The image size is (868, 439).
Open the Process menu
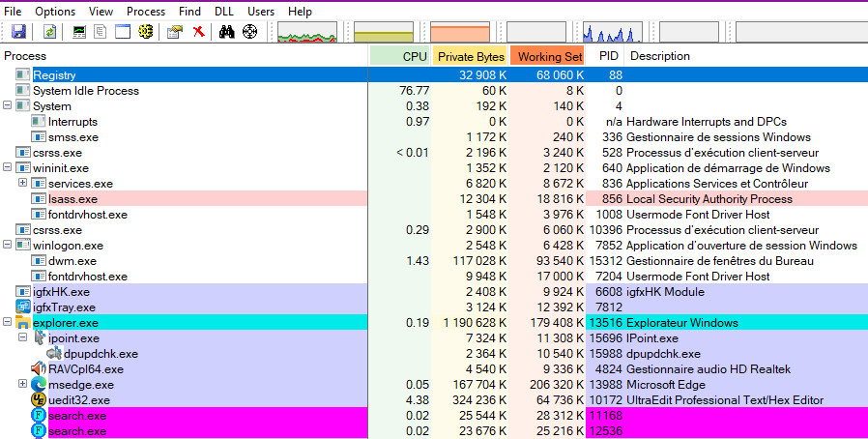click(146, 12)
